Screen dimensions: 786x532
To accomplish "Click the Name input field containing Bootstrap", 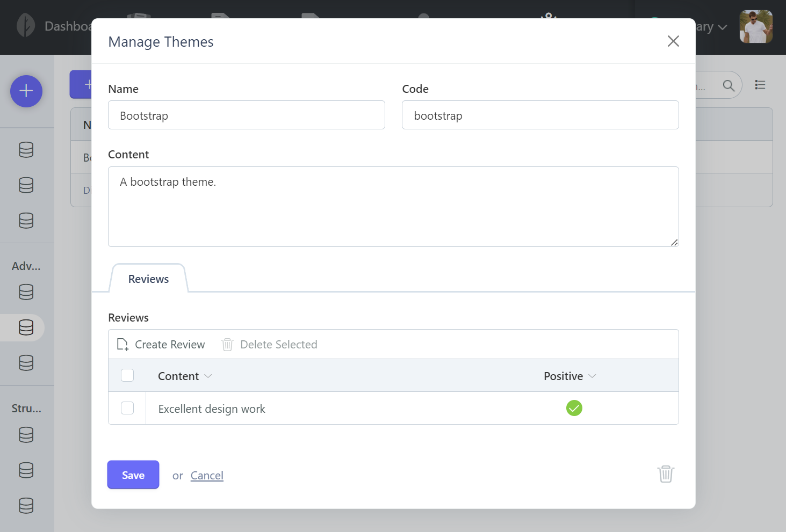I will point(247,115).
